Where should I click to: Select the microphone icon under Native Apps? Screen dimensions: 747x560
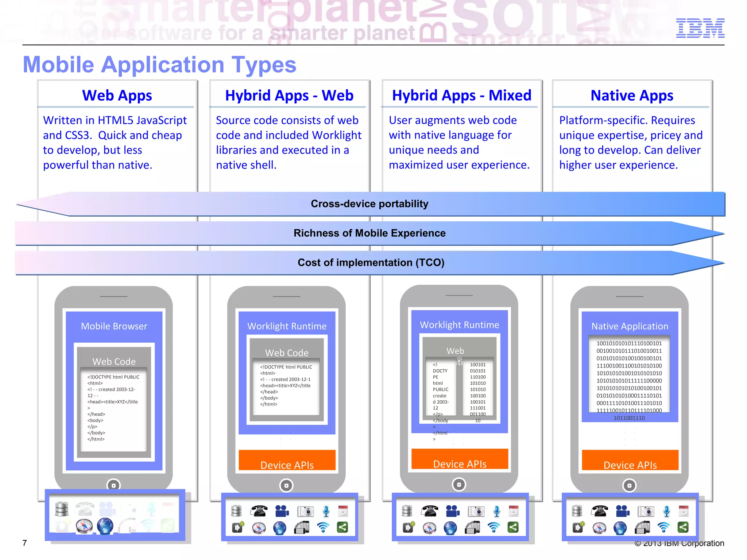(x=667, y=512)
